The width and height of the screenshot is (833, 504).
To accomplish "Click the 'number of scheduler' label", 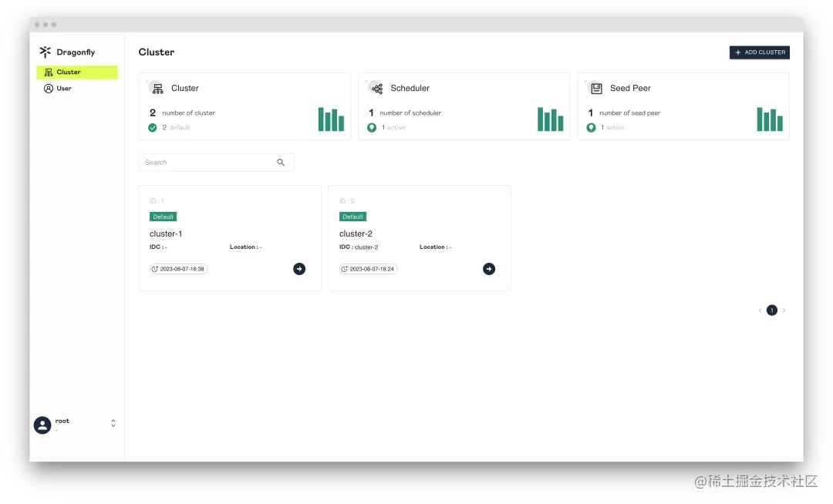I will point(410,113).
